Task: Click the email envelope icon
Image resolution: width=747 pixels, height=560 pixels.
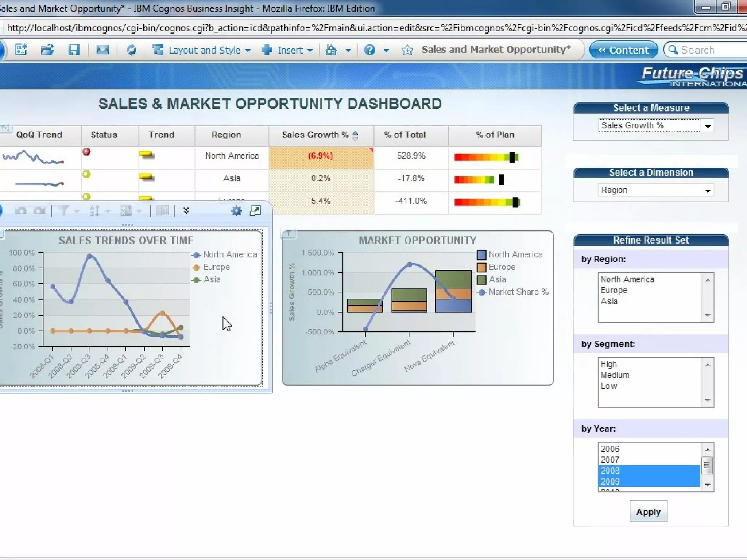Action: click(x=102, y=50)
